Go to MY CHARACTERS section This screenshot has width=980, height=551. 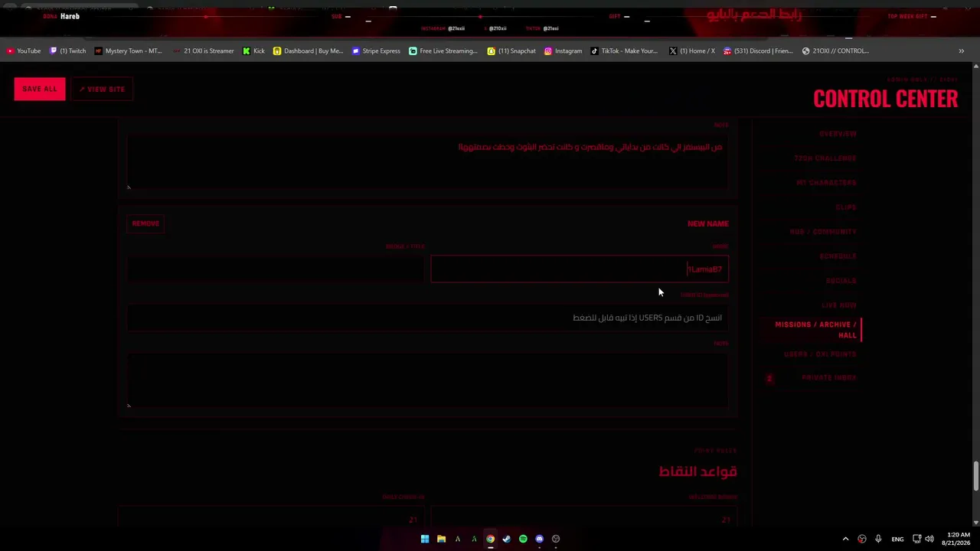click(826, 183)
